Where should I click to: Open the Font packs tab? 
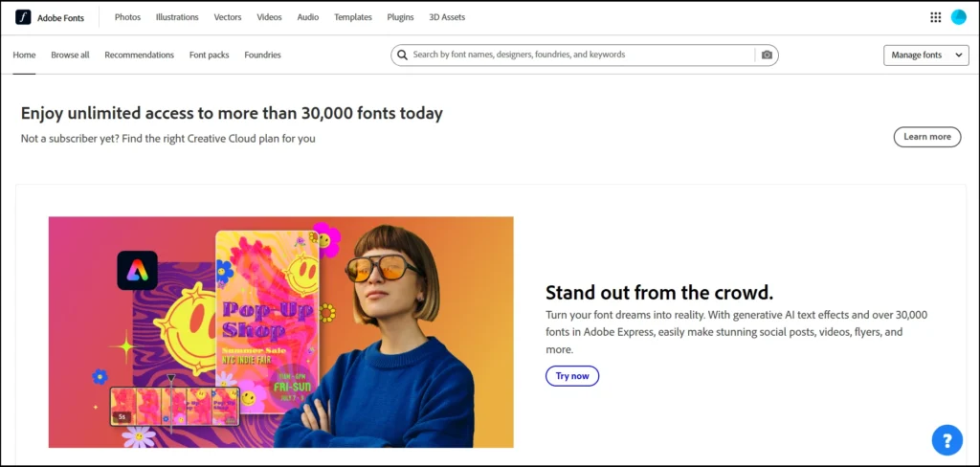210,55
